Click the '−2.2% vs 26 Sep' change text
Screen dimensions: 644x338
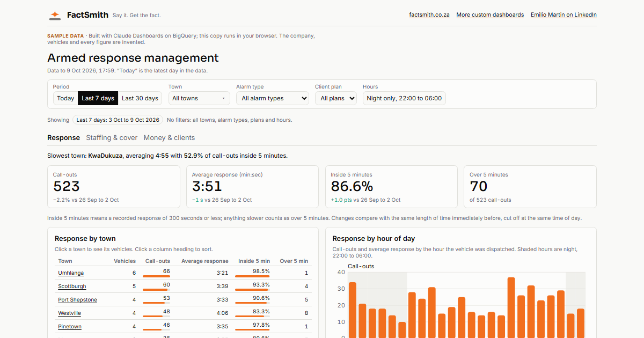click(86, 200)
